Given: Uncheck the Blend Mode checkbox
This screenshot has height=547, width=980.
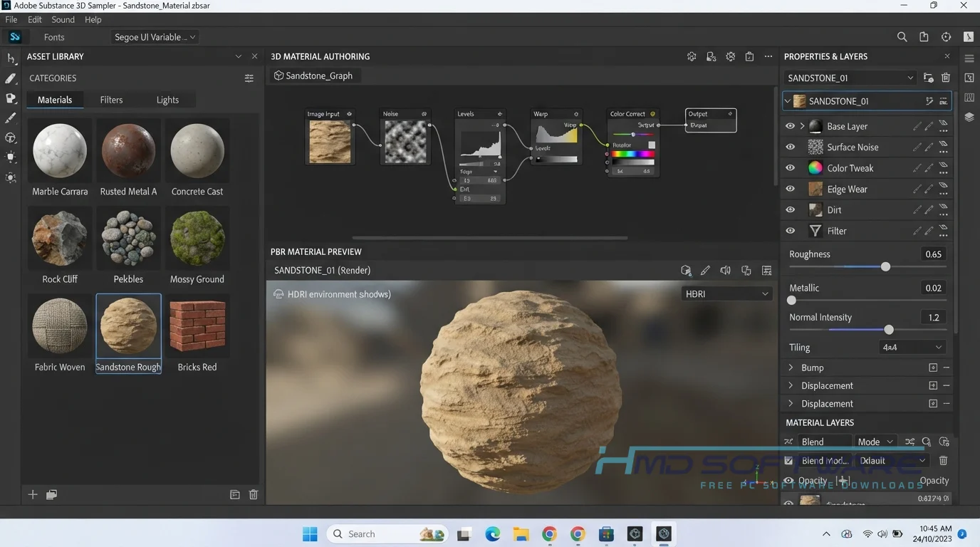Looking at the screenshot, I should click(788, 461).
